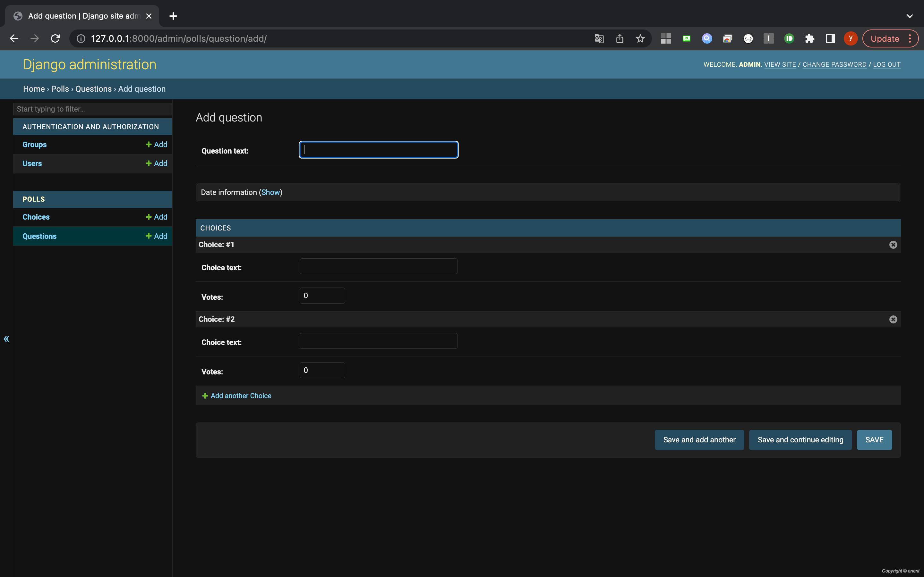Open the browser extensions puzzle icon
924x577 pixels.
pos(809,38)
